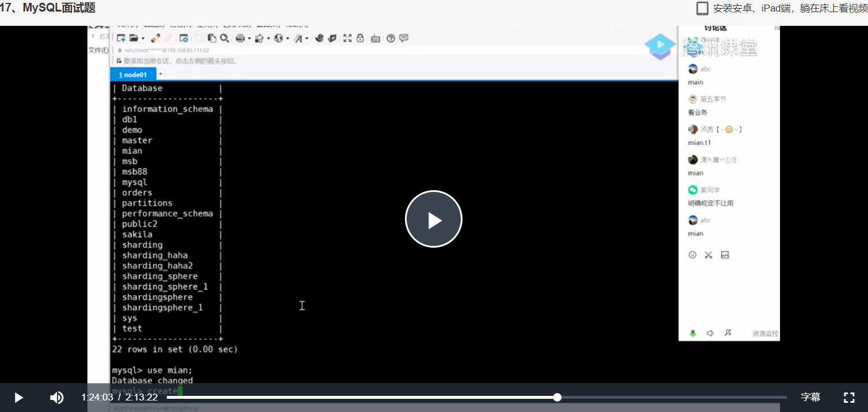Click the printer icon in Xshell toolbar
868x412 pixels.
click(x=240, y=38)
